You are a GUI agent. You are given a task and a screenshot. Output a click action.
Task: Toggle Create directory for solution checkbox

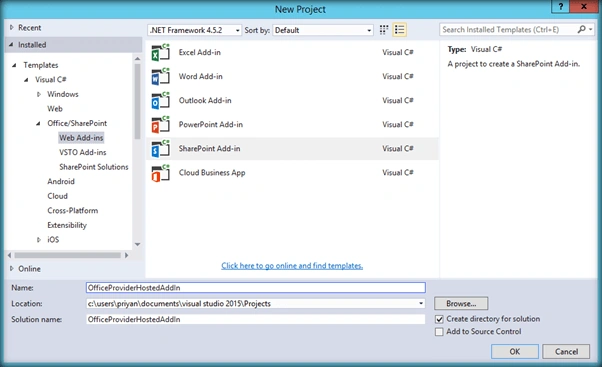click(x=439, y=319)
